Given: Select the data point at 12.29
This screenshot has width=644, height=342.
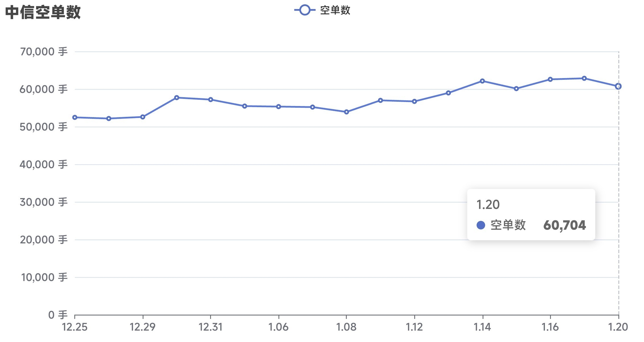Looking at the screenshot, I should pyautogui.click(x=143, y=117).
